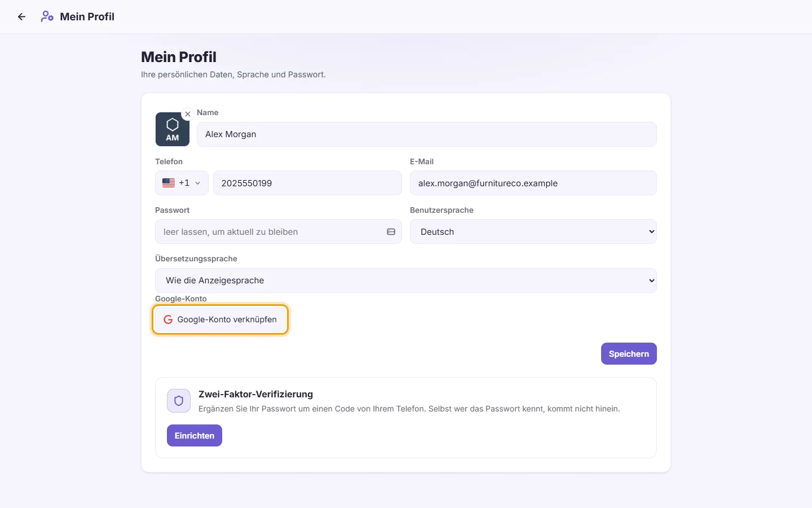Viewport: 812px width, 508px height.
Task: Click the shield icon next to Zwei-Faktor-Verifizierung
Action: point(179,401)
